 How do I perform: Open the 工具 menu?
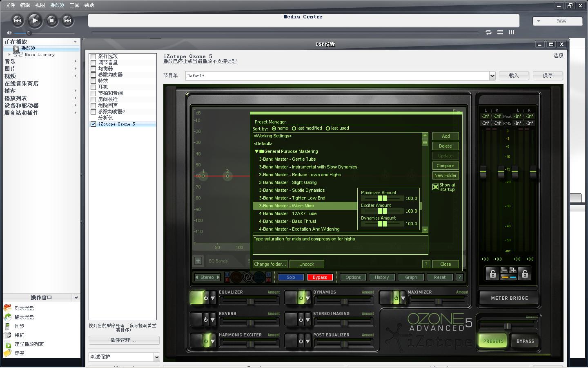(x=74, y=5)
